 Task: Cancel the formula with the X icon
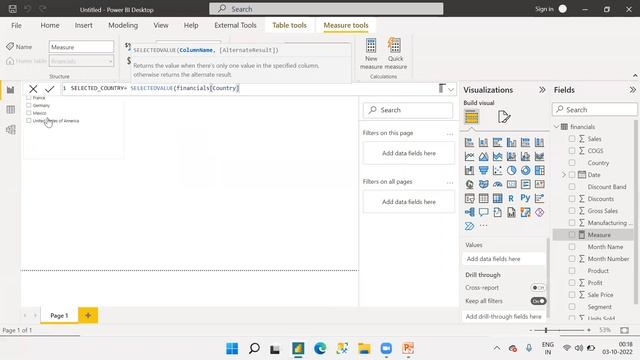click(33, 89)
